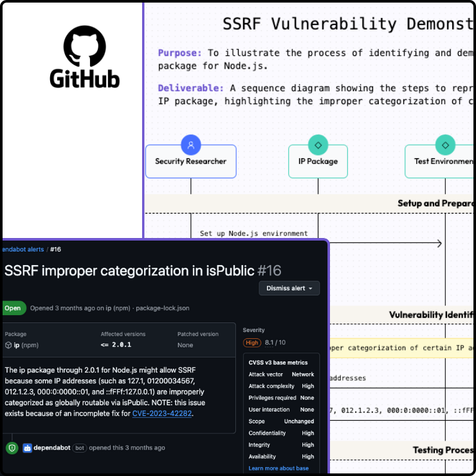The width and height of the screenshot is (476, 476).
Task: Click the 'Attack vector' metric row
Action: coord(281,374)
